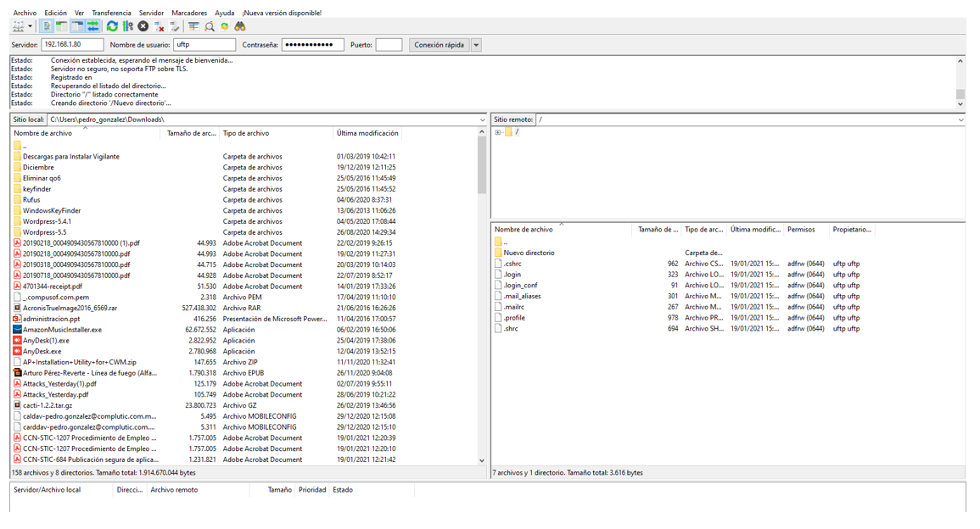Toggle synchronized browsing

[224, 26]
